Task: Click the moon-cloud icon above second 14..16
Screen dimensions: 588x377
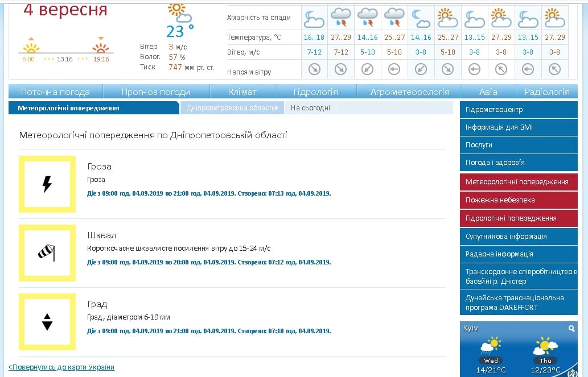Action: click(421, 19)
